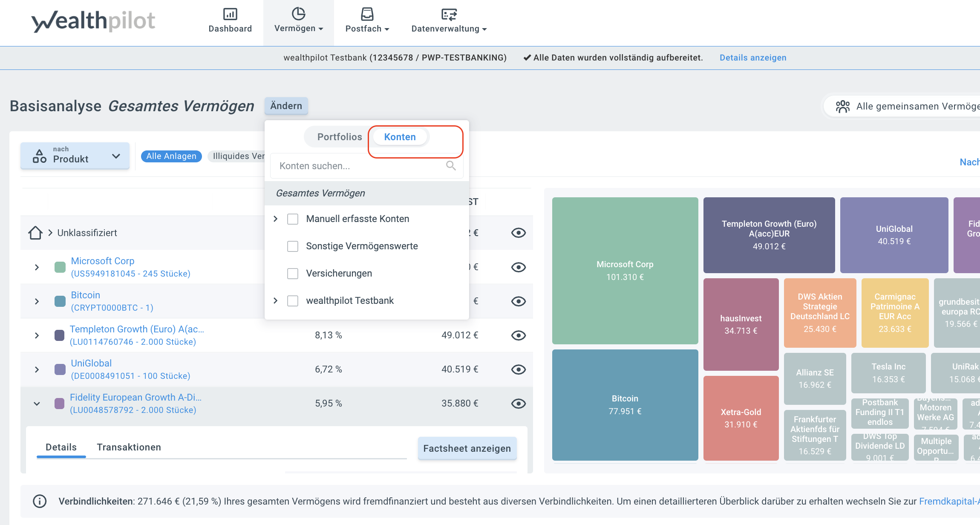
Task: Click the search magnifier icon in Konten field
Action: [451, 166]
